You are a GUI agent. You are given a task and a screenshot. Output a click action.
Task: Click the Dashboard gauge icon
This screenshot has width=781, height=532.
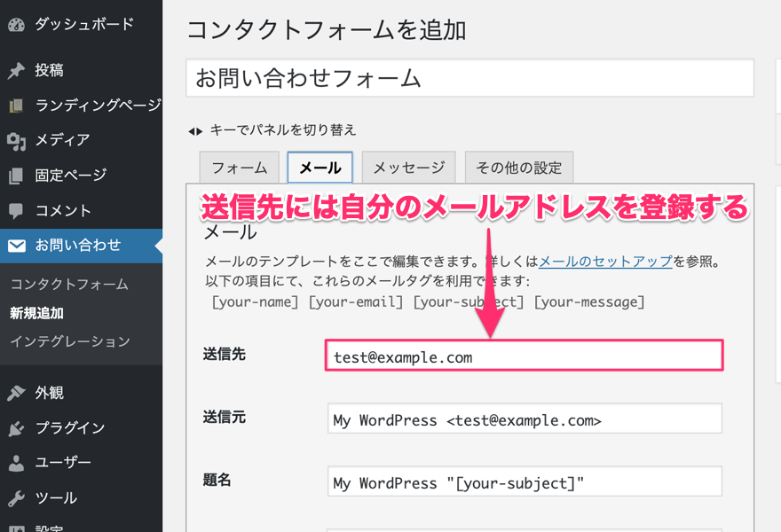(16, 25)
